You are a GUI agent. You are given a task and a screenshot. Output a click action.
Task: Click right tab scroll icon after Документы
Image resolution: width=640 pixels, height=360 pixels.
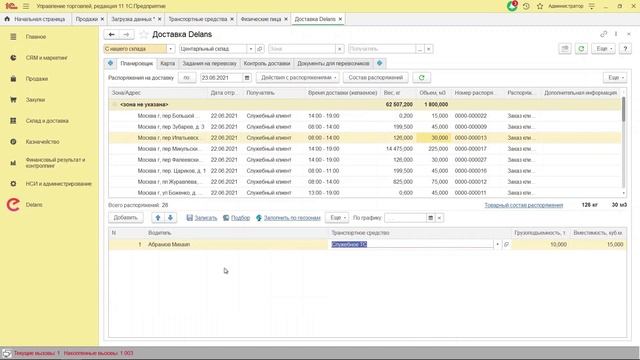[x=380, y=63]
